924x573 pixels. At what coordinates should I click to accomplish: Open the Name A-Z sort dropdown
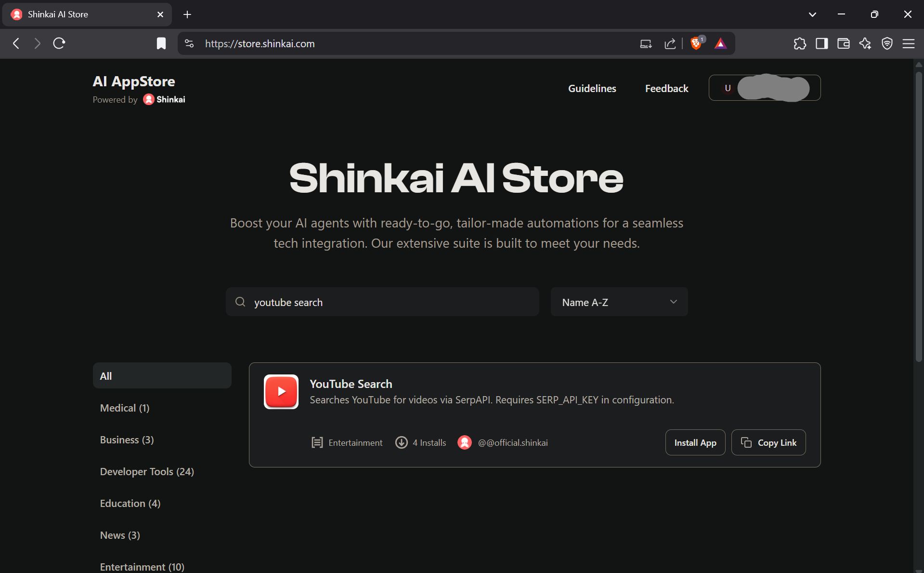click(x=619, y=302)
